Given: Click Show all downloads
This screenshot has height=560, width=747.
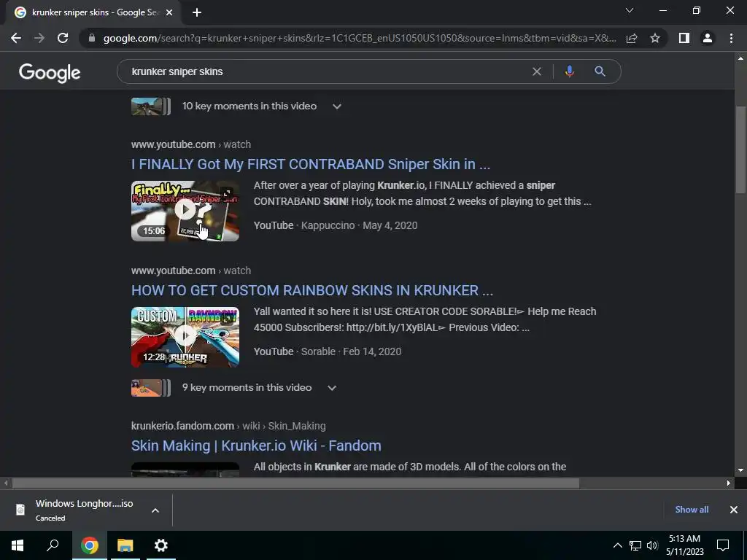Looking at the screenshot, I should coord(692,510).
